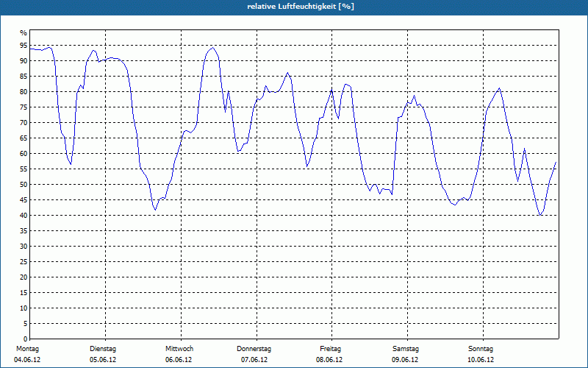Select the 5 y-axis label
This screenshot has height=368, width=588.
tap(25, 324)
